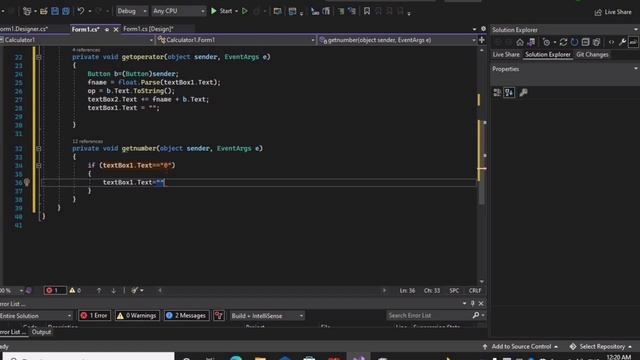Toggle the 2 Messages filter button

186,316
